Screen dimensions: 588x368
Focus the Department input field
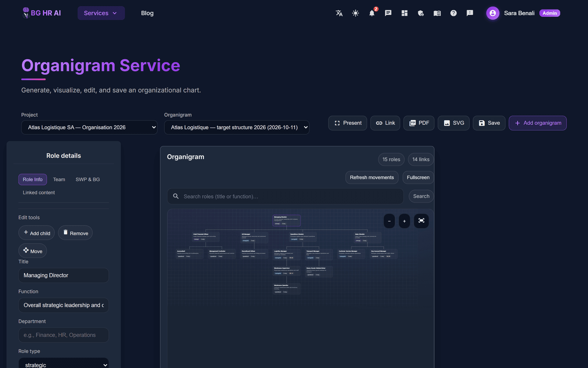[64, 335]
